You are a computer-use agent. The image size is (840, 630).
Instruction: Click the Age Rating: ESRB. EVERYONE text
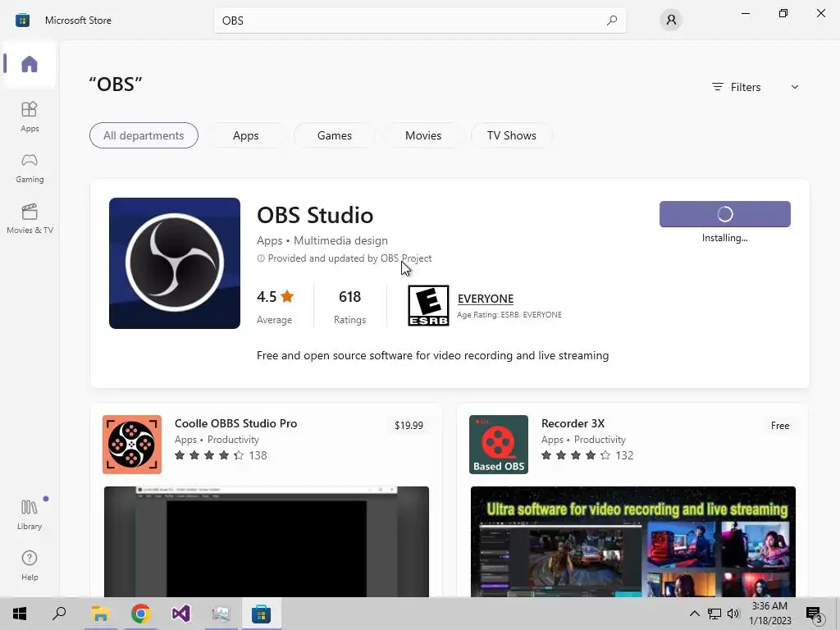point(509,315)
